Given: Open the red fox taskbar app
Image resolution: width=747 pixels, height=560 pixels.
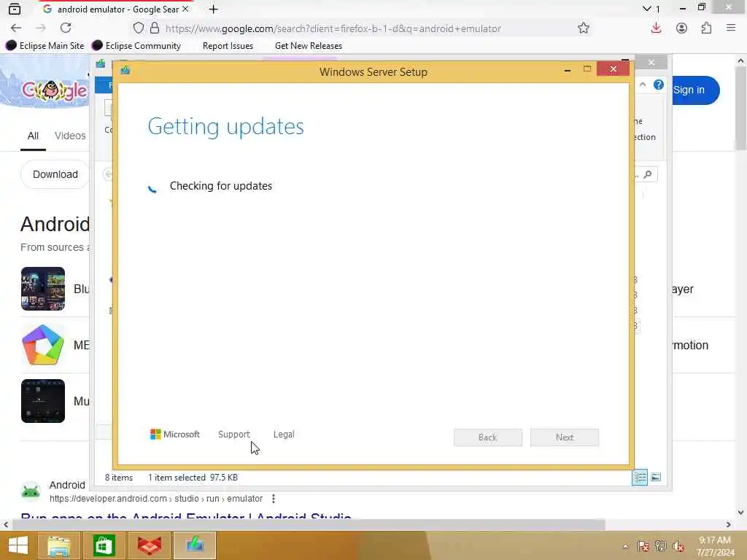Looking at the screenshot, I should point(150,545).
